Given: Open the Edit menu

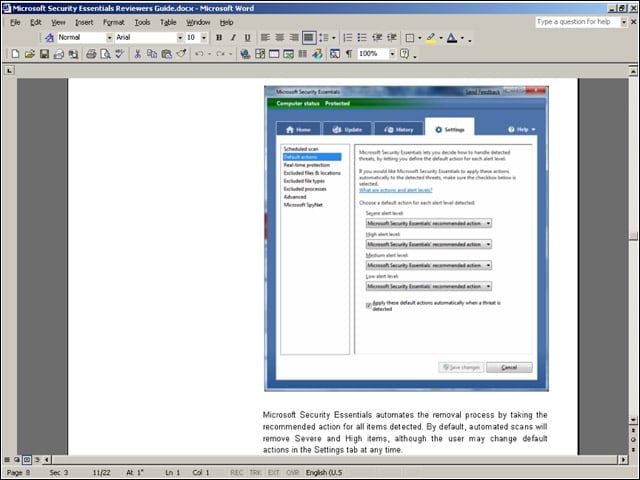Looking at the screenshot, I should (36, 22).
